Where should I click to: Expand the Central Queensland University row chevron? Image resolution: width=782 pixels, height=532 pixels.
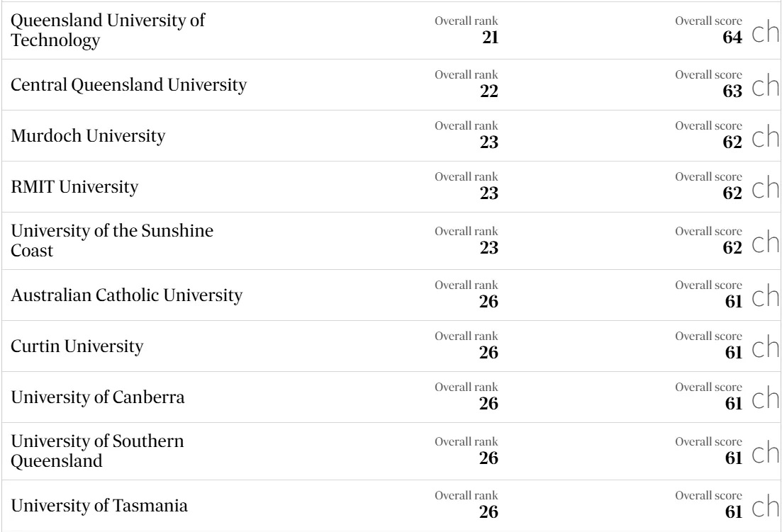coord(764,89)
